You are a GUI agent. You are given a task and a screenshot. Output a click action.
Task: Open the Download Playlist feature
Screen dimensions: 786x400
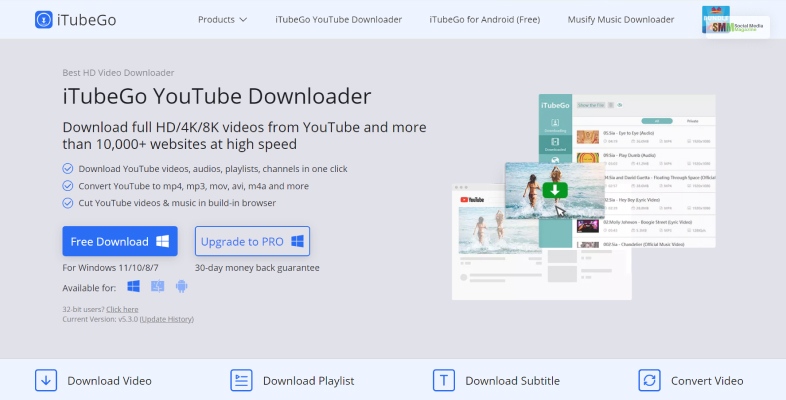click(x=308, y=381)
